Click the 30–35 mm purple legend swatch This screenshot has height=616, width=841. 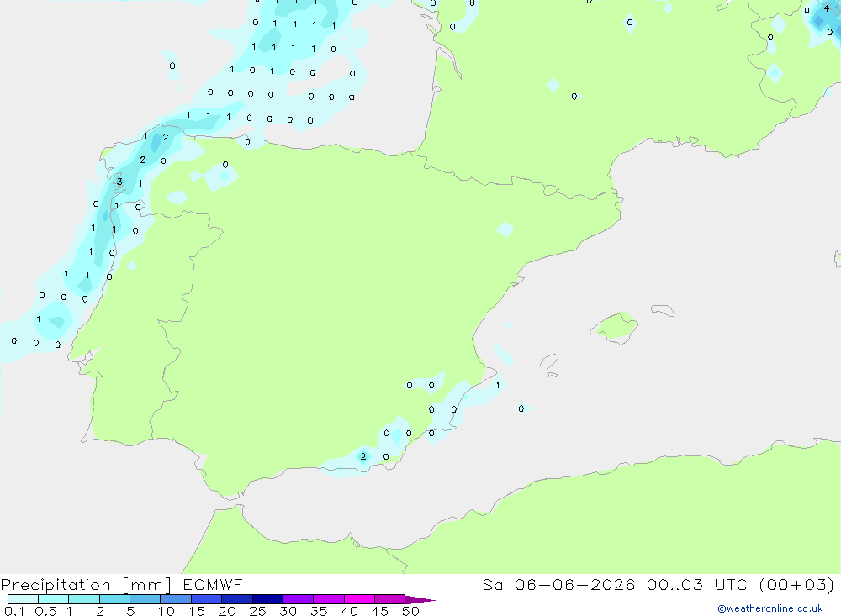[x=299, y=599]
